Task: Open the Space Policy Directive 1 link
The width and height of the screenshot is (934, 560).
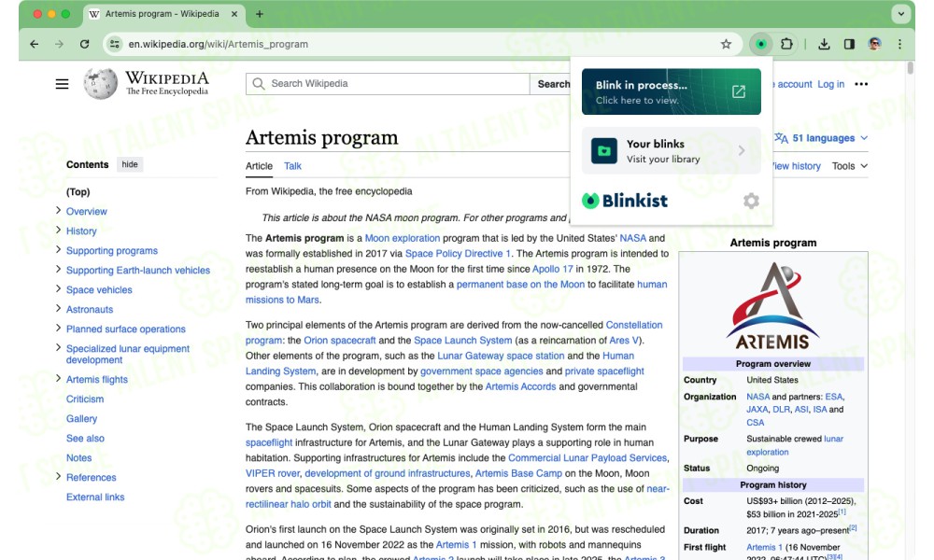Action: pos(458,254)
